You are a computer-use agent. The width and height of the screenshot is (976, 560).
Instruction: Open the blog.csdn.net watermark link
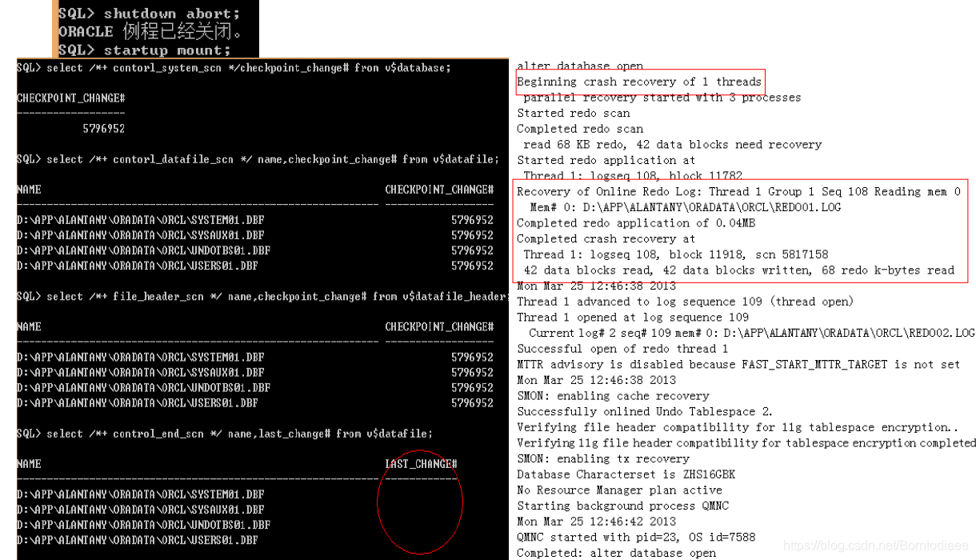pos(876,546)
